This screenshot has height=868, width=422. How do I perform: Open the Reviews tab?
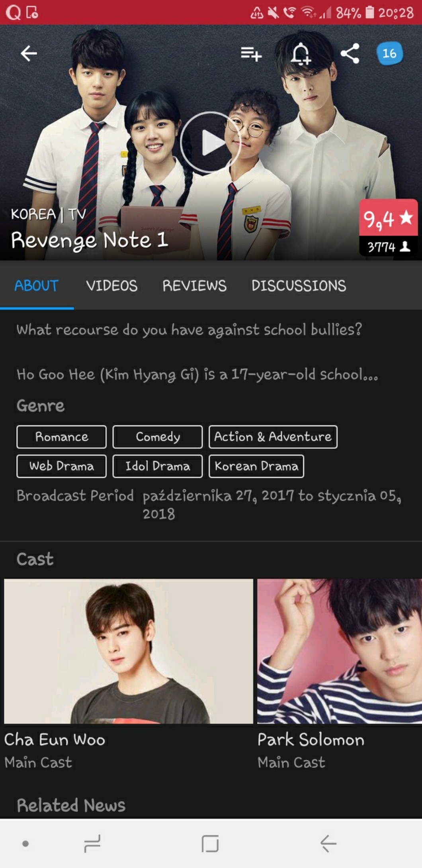[x=194, y=286]
